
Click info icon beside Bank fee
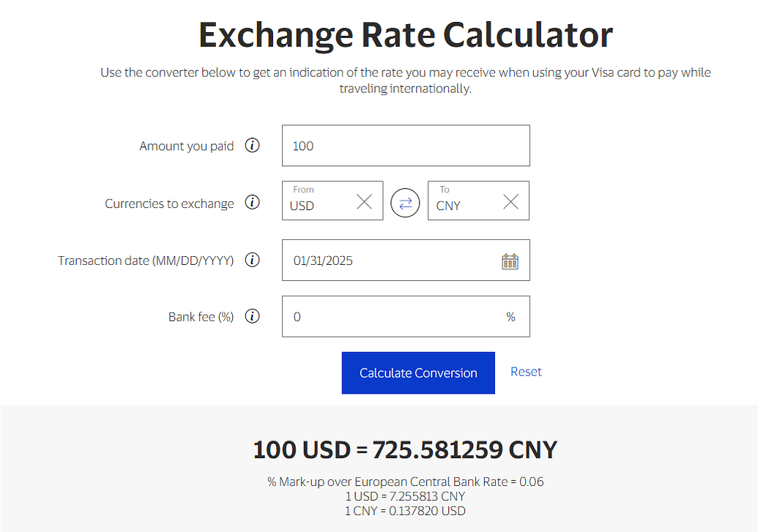click(252, 317)
